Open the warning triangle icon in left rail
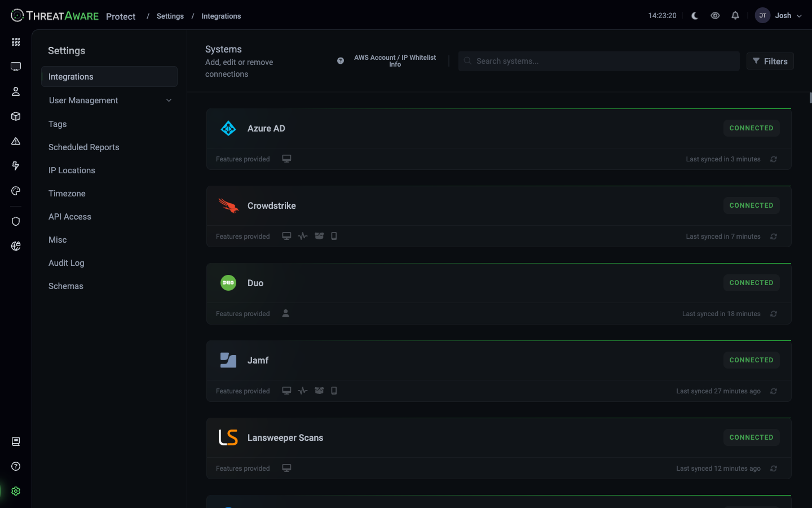812x508 pixels. 16,141
